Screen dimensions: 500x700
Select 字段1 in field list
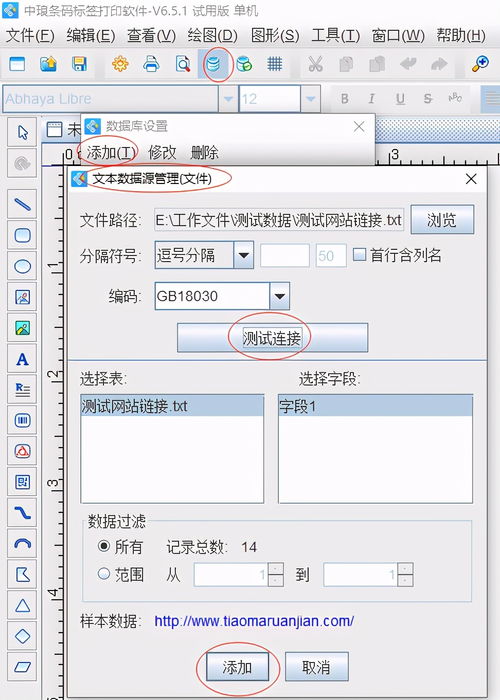tap(375, 406)
